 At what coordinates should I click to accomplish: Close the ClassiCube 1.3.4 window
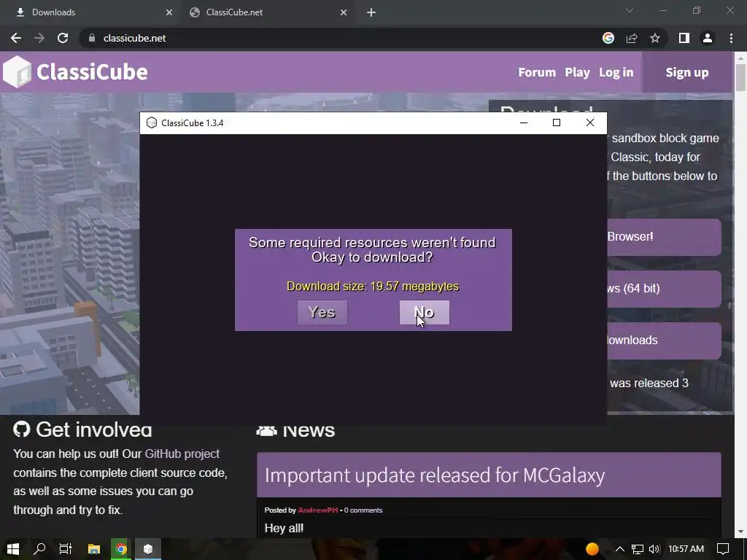(x=589, y=122)
